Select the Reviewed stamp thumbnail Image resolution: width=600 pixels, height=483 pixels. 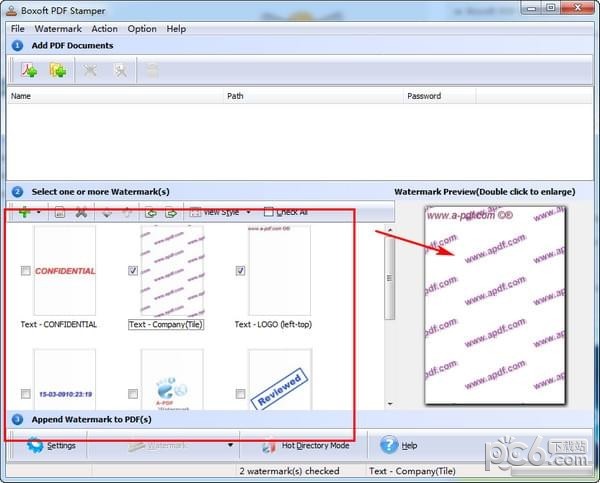pos(280,379)
